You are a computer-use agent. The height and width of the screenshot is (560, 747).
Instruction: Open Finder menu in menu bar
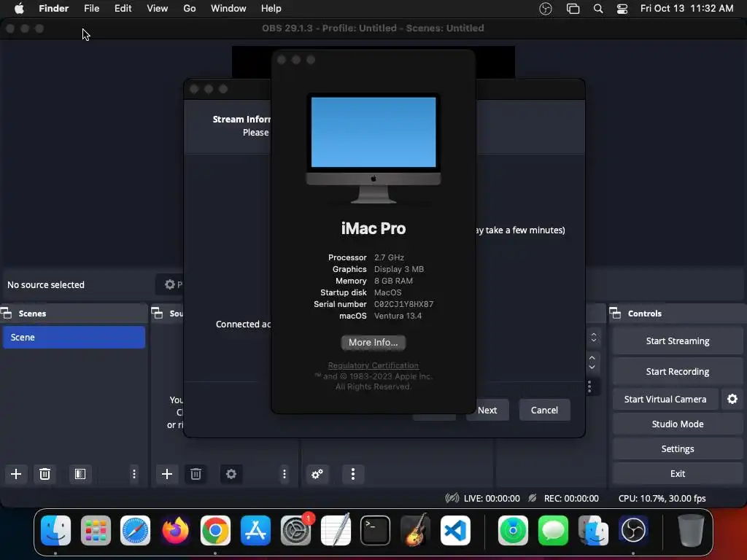(54, 9)
